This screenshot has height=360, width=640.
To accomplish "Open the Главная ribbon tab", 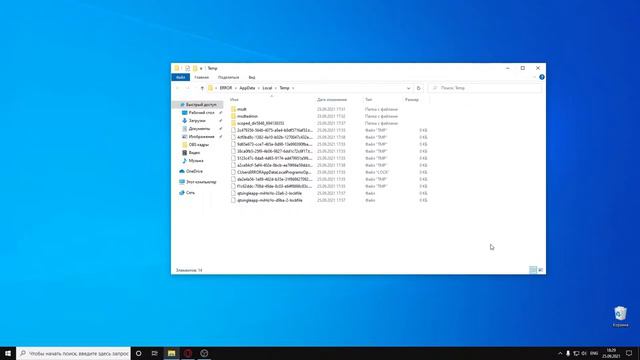I will tap(202, 77).
